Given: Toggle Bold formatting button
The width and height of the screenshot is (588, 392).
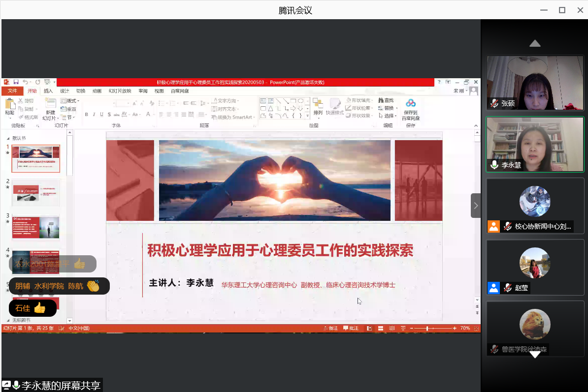Looking at the screenshot, I should (x=86, y=115).
